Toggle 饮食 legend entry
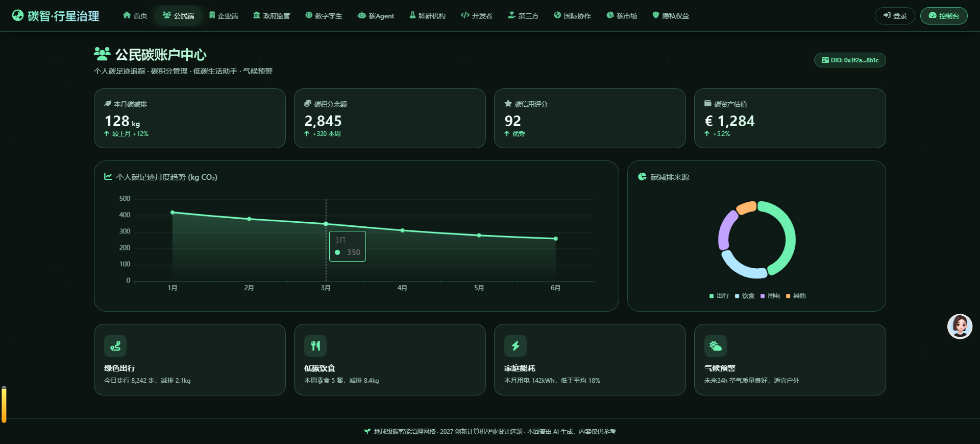The width and height of the screenshot is (980, 444). pyautogui.click(x=745, y=296)
